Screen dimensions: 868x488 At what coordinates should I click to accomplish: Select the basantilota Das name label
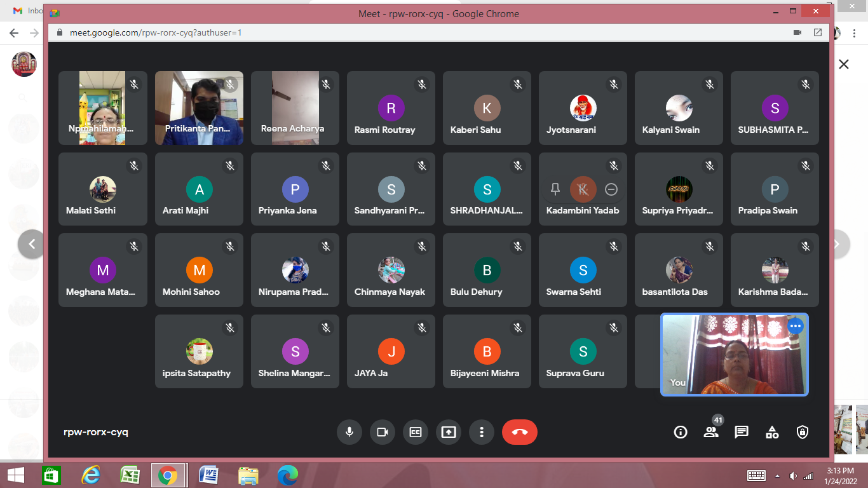click(x=675, y=292)
